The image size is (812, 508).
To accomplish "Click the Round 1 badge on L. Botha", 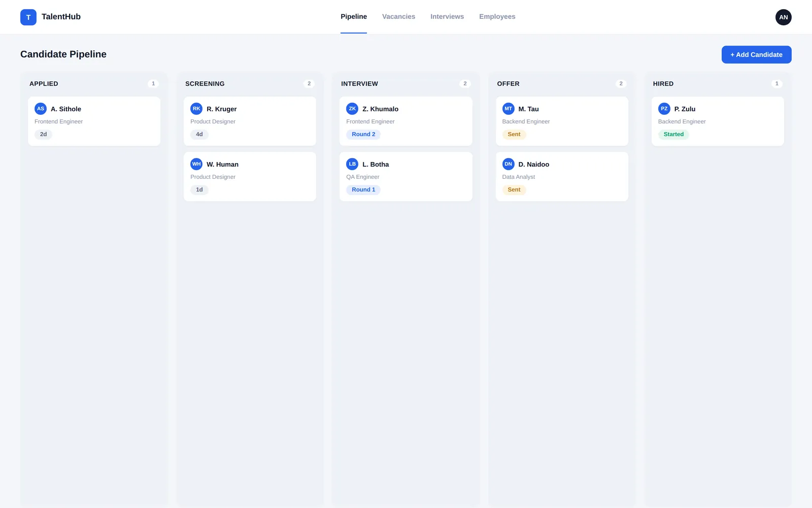I will click(x=363, y=190).
